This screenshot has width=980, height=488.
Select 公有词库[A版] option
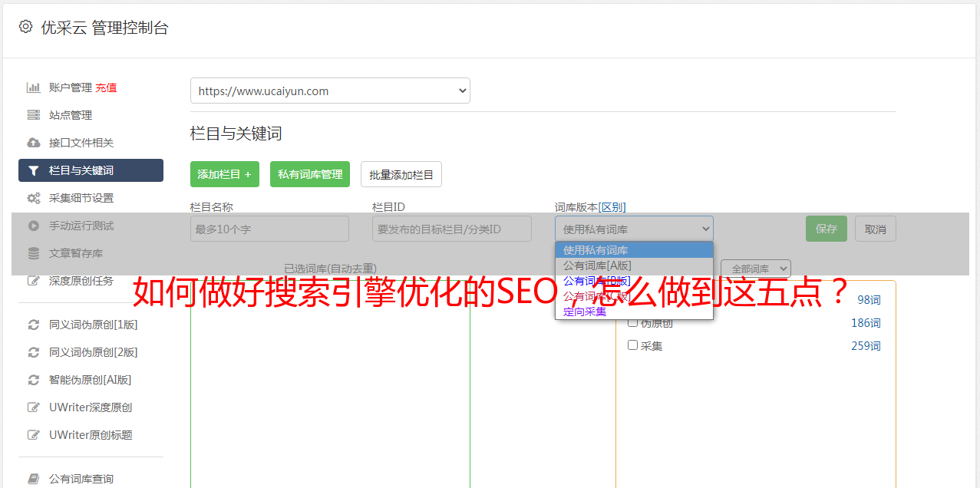[x=634, y=265]
